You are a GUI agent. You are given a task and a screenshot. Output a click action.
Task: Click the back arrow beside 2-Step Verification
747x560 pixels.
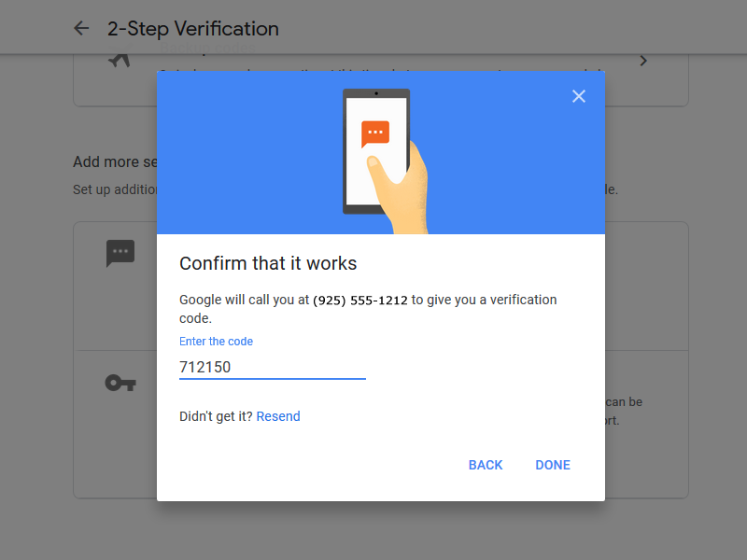point(81,29)
